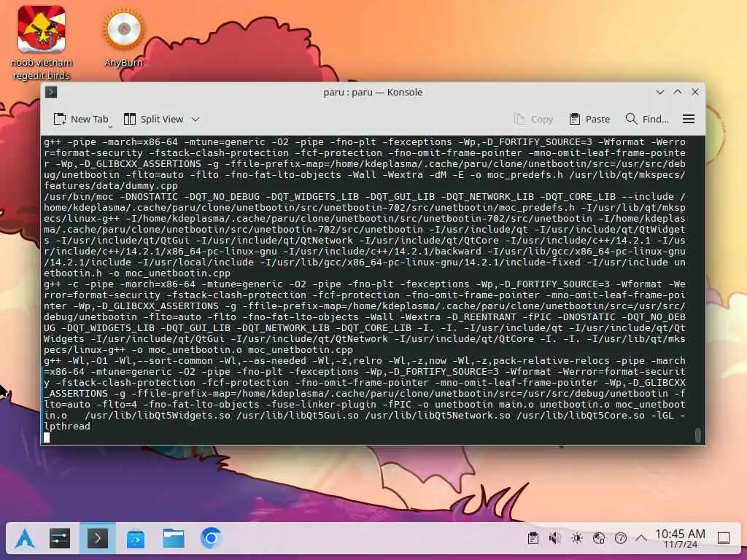Click the muted volume tray icon
This screenshot has width=747, height=560.
pos(554,539)
